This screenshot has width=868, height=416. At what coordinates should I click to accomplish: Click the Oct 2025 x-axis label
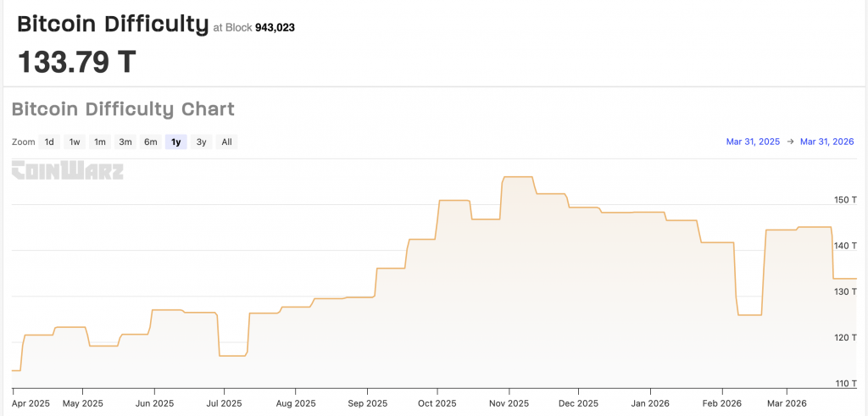(437, 403)
